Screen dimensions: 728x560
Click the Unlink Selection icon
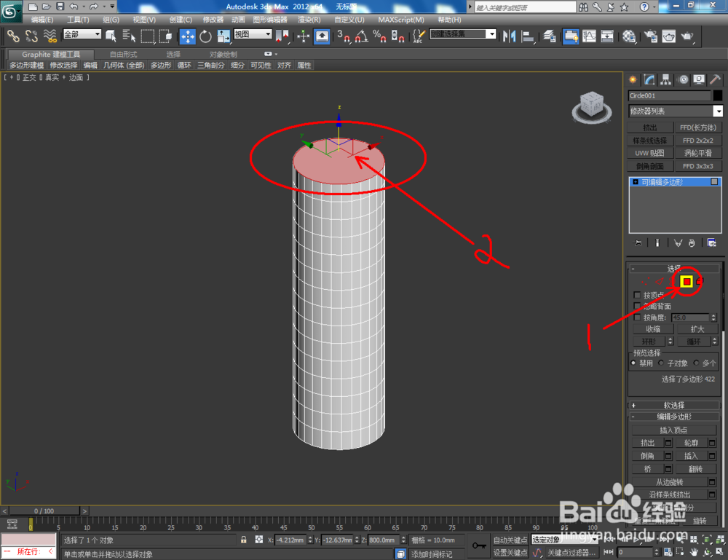(31, 36)
